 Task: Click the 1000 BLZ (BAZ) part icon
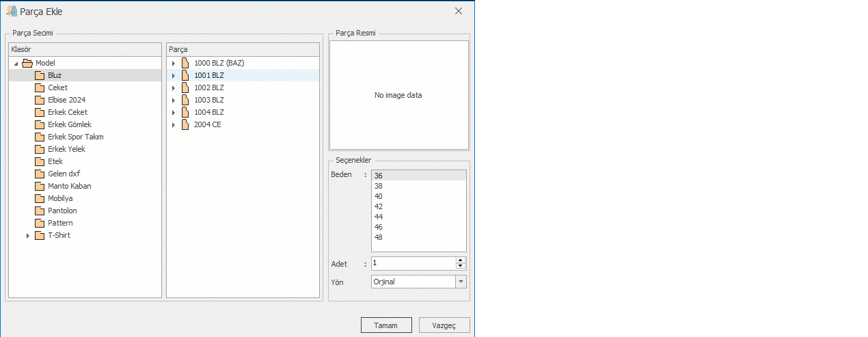185,63
